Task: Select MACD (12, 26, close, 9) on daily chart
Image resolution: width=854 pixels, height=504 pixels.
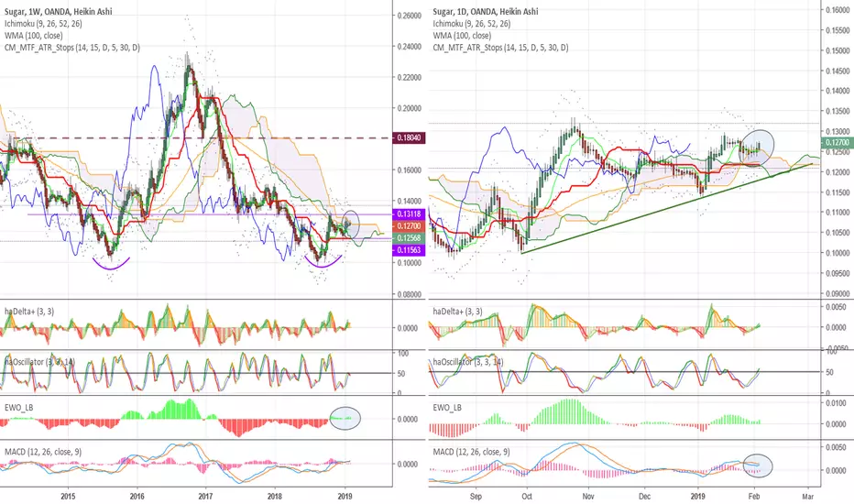Action: [472, 452]
